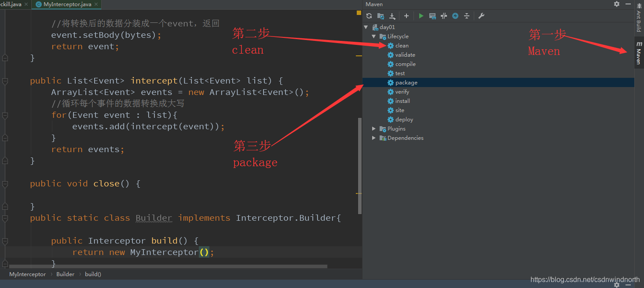The height and width of the screenshot is (288, 644).
Task: Fold the close() method in gutter
Action: pos(5,184)
